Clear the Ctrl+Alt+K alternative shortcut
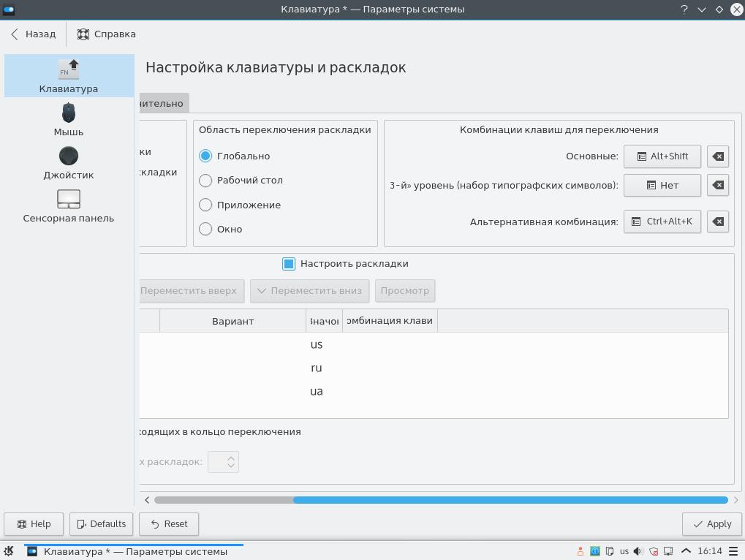This screenshot has width=745, height=560. click(x=718, y=222)
